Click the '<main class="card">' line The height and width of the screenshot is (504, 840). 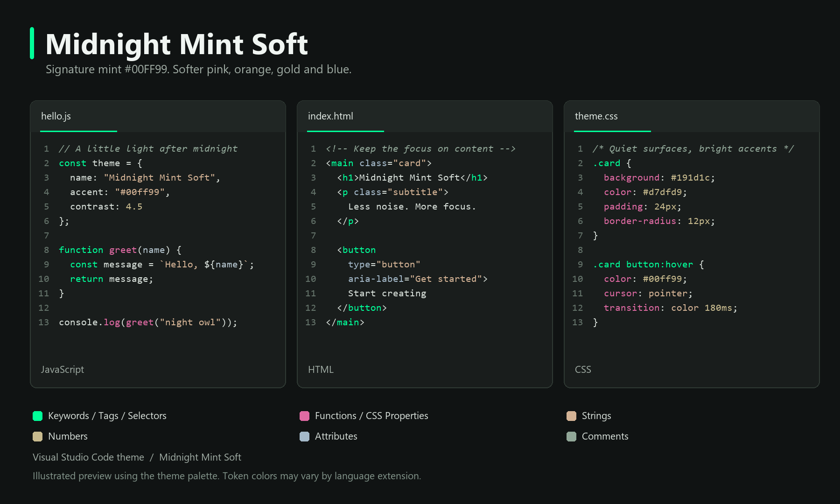pos(378,163)
